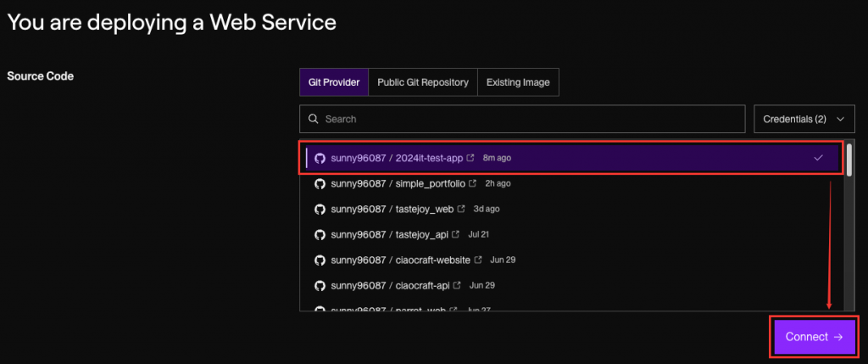Screen dimensions: 868x364
Task: Click GitHub icon beside 2024it-test-app repo
Action: (x=320, y=158)
